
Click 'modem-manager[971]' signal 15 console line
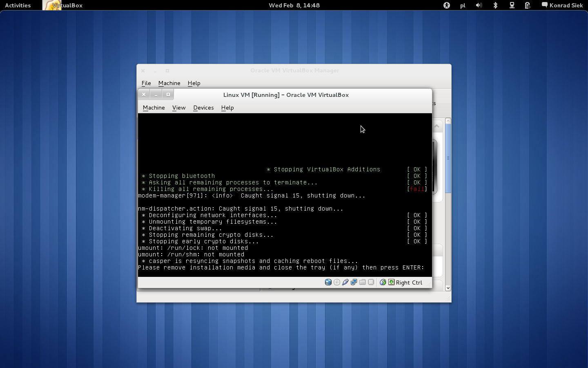coord(252,195)
